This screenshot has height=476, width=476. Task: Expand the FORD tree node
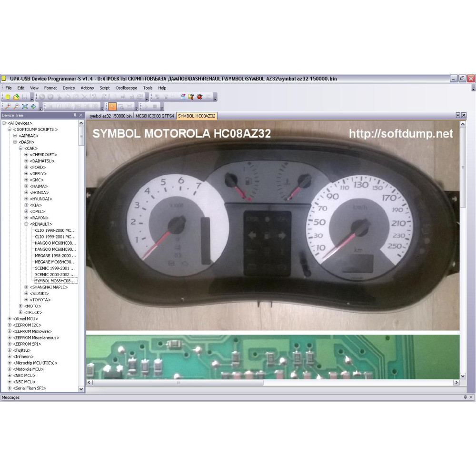tap(26, 167)
